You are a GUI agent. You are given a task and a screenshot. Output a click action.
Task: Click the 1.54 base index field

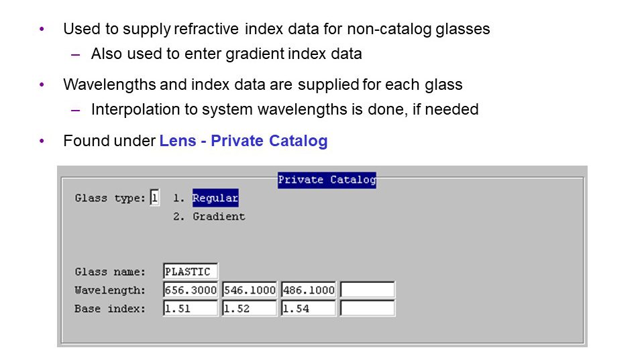click(309, 308)
